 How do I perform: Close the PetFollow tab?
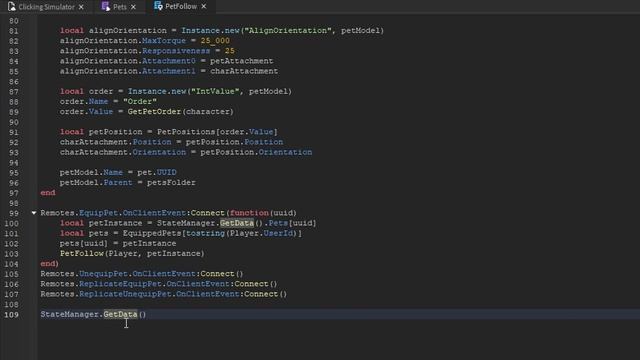pos(204,7)
